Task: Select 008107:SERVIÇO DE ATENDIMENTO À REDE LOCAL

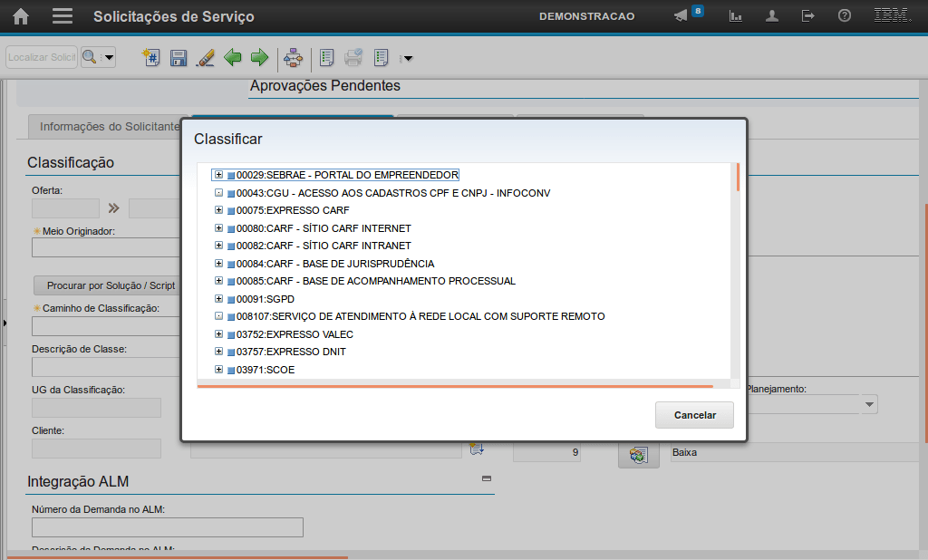Action: click(420, 316)
